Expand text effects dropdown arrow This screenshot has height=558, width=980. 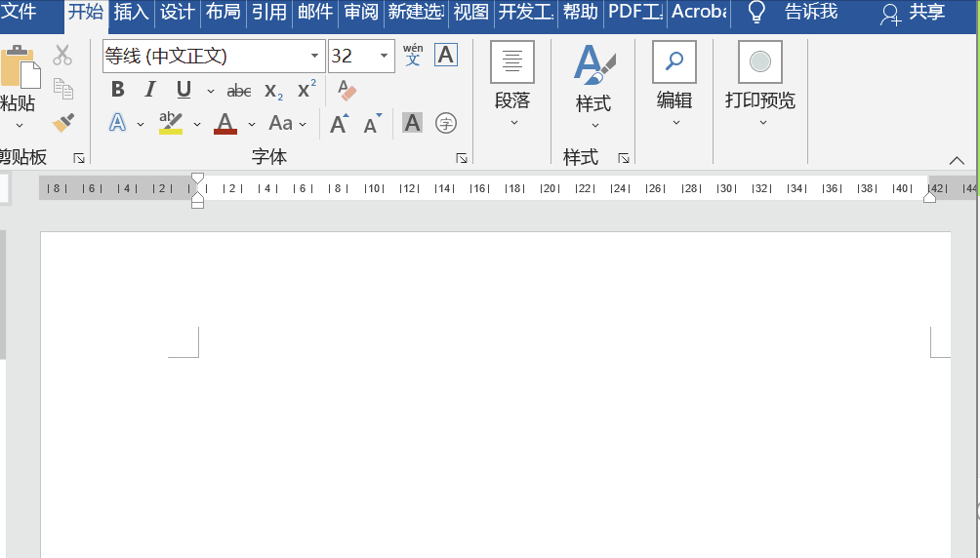[141, 124]
